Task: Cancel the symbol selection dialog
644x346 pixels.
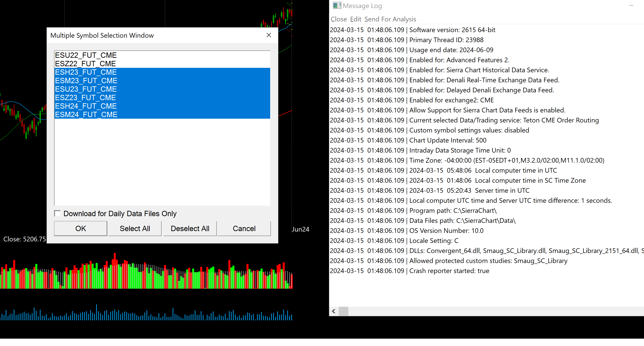Action: pos(244,228)
